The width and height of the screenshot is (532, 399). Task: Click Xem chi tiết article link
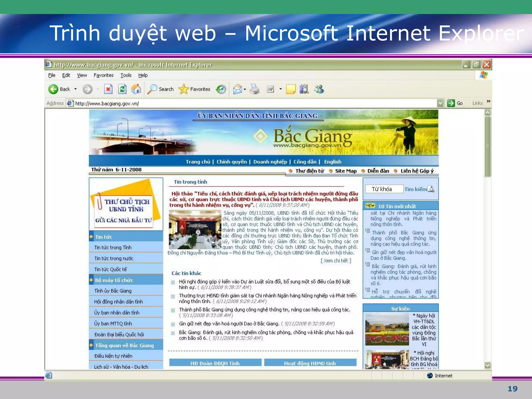(336, 261)
